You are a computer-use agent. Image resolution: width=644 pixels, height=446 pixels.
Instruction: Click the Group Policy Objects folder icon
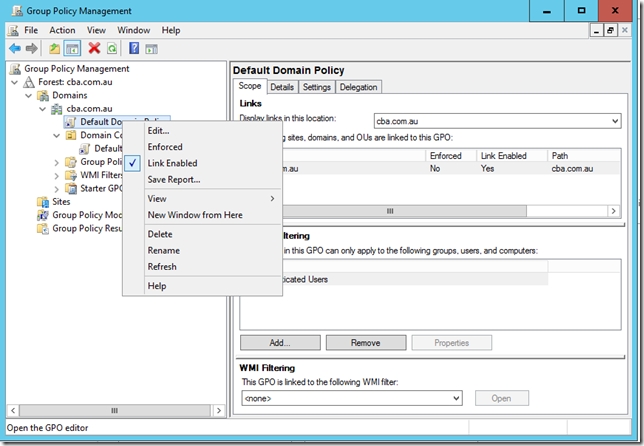[x=71, y=162]
